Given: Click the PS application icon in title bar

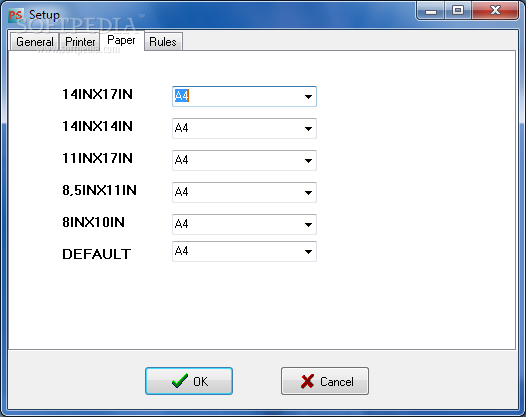Looking at the screenshot, I should [15, 15].
